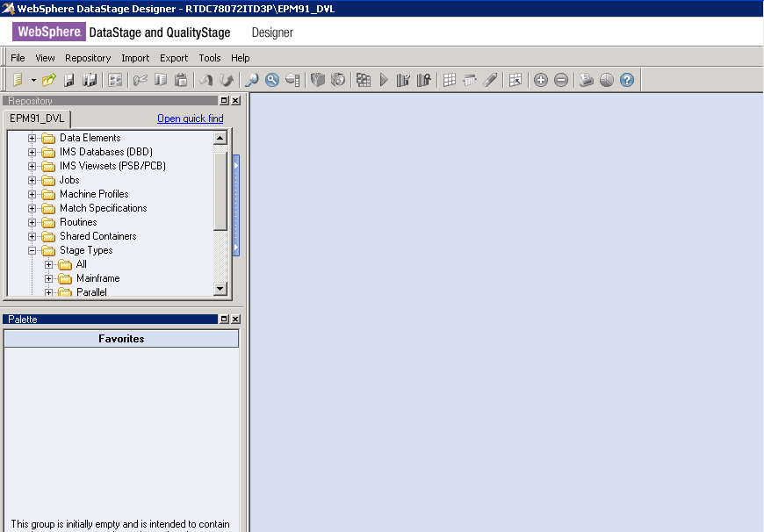
Task: Toggle the Grid Lines toolbar icon
Action: [450, 79]
